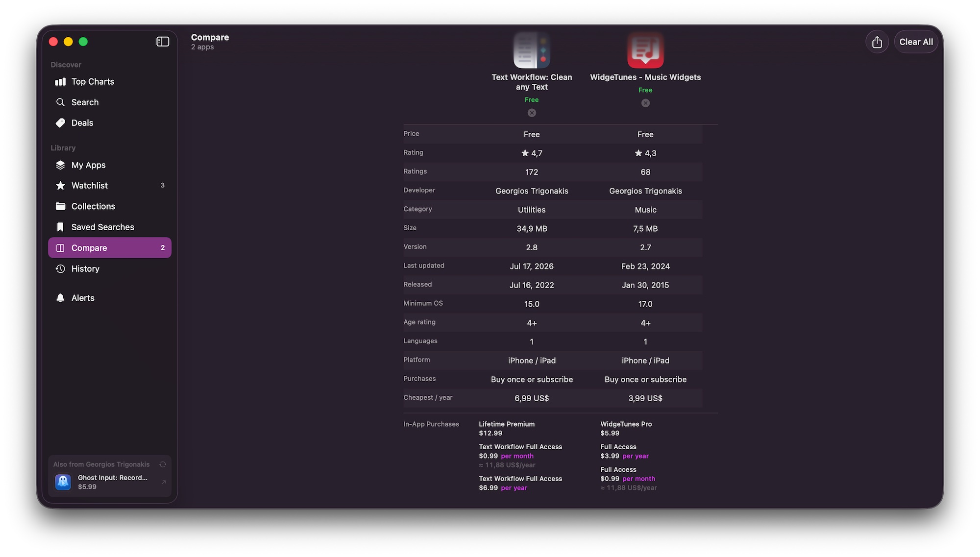Click the Clear All button
The width and height of the screenshot is (980, 557).
916,42
